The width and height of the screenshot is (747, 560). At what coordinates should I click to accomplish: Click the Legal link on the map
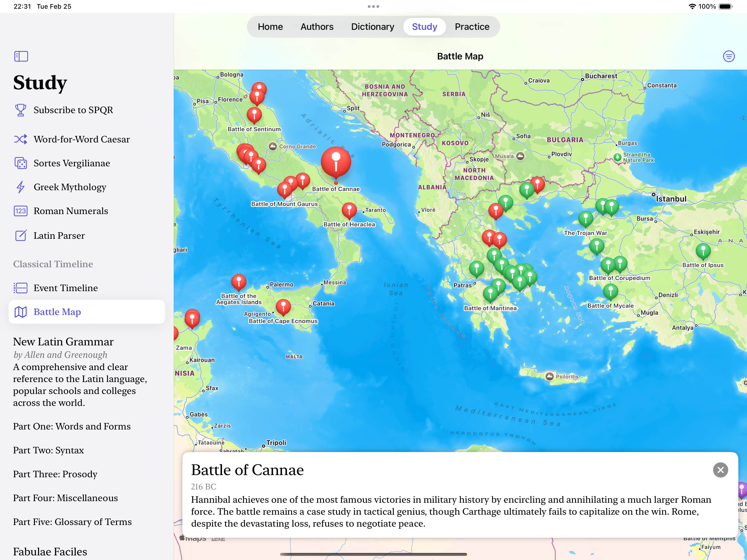click(x=218, y=539)
